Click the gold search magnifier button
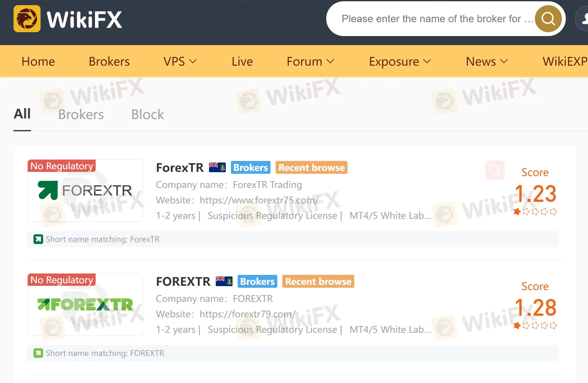The height and width of the screenshot is (383, 588). pyautogui.click(x=548, y=19)
